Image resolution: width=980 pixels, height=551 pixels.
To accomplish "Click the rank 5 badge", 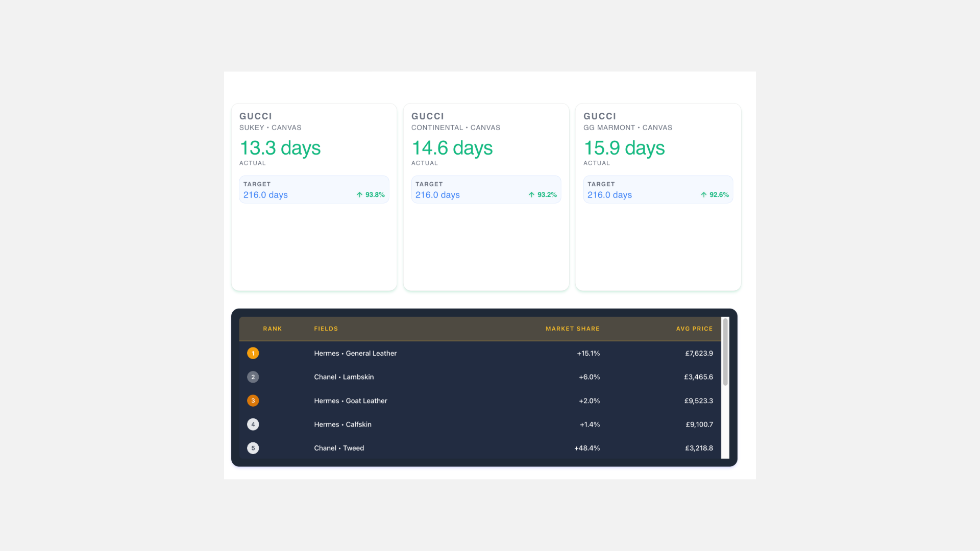I will click(x=253, y=448).
